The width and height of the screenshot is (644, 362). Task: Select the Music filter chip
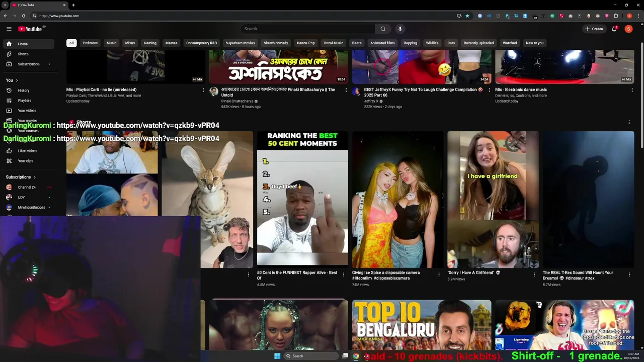tap(111, 43)
